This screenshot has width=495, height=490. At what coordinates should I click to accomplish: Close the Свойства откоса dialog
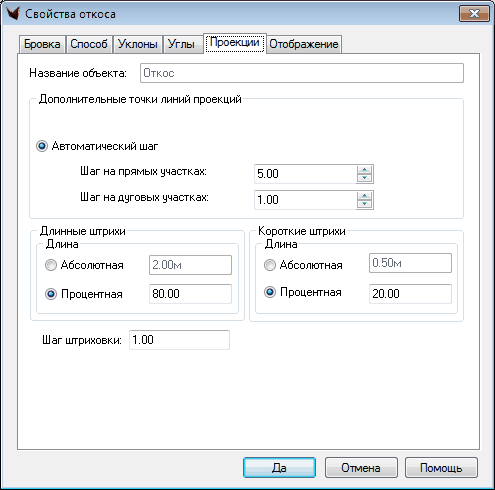[x=474, y=14]
